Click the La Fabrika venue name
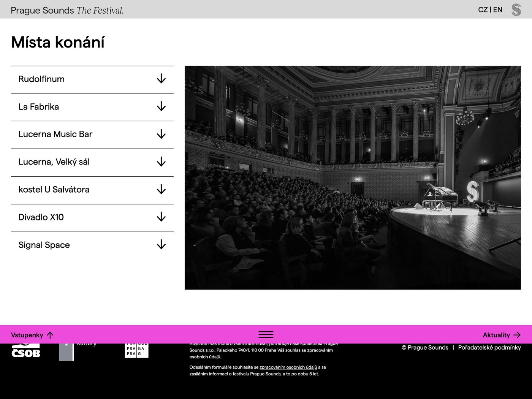The image size is (532, 399). click(39, 107)
